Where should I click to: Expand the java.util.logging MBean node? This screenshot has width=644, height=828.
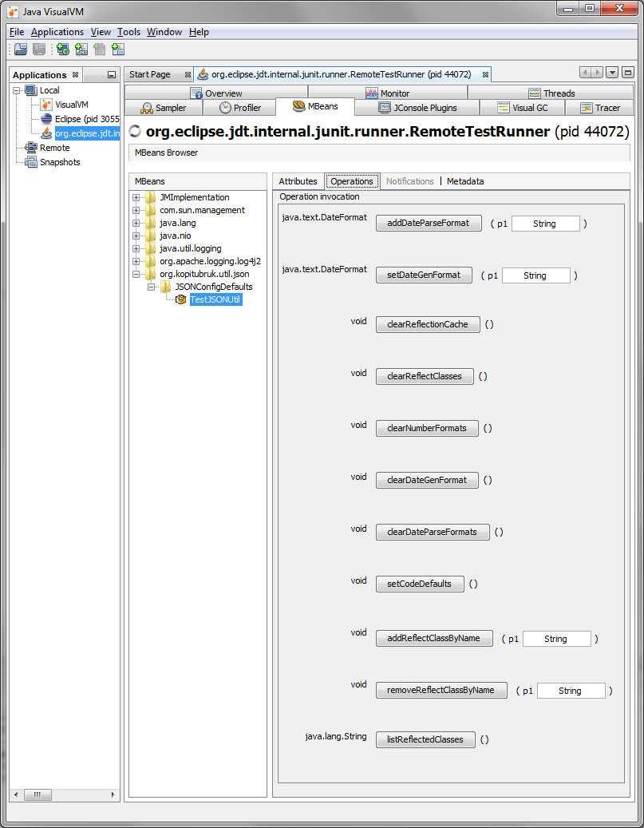click(x=136, y=248)
